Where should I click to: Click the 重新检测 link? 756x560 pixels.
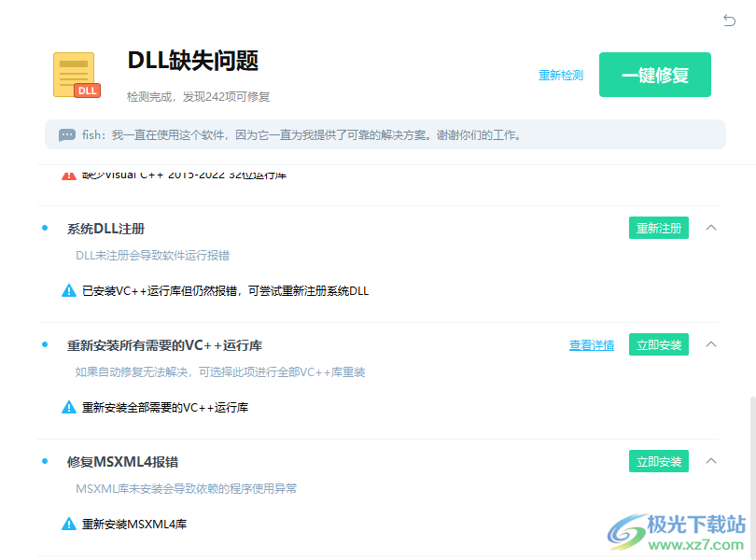[560, 76]
